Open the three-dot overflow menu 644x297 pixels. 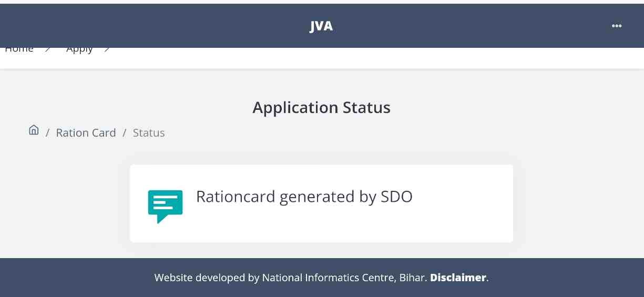pos(617,26)
